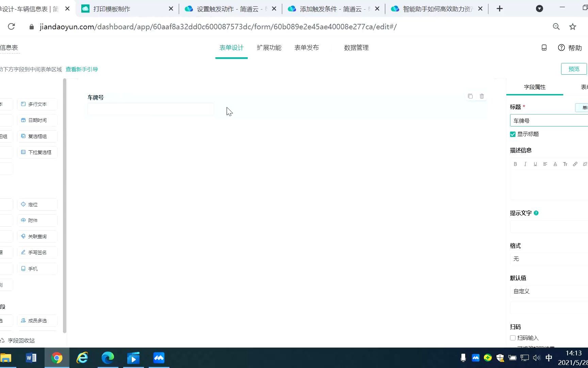Viewport: 588px width, 368px height.
Task: Type in the 提示文字 input field
Action: (x=549, y=226)
